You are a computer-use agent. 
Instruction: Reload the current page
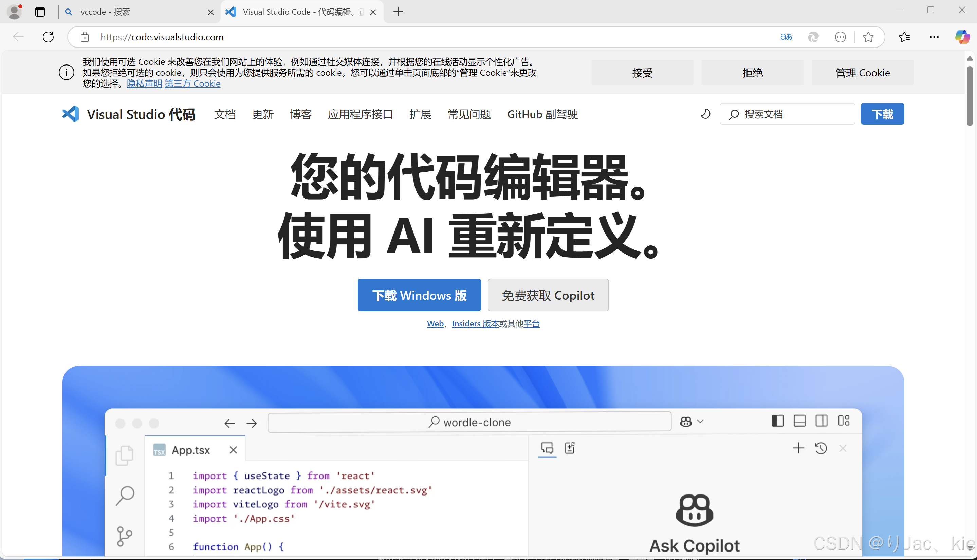48,37
